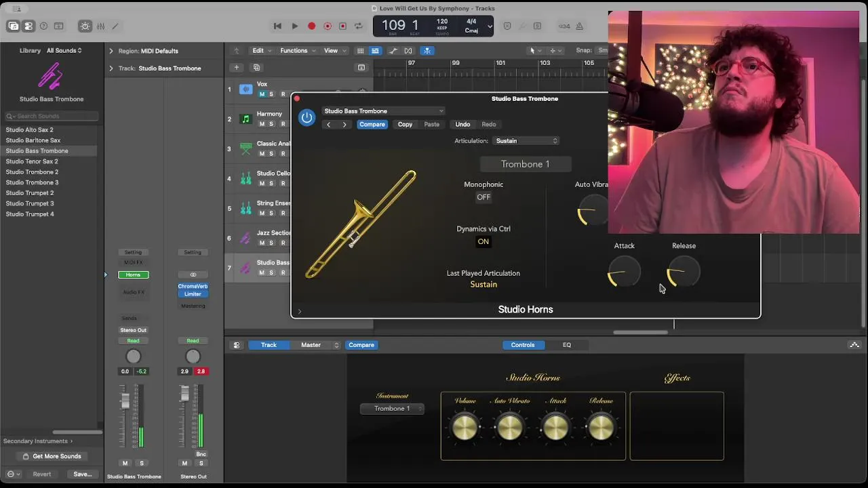The image size is (868, 488).
Task: Click the library Save button
Action: (82, 474)
